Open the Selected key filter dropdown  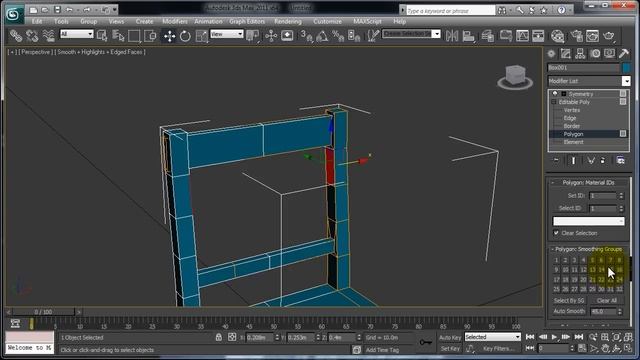point(493,337)
